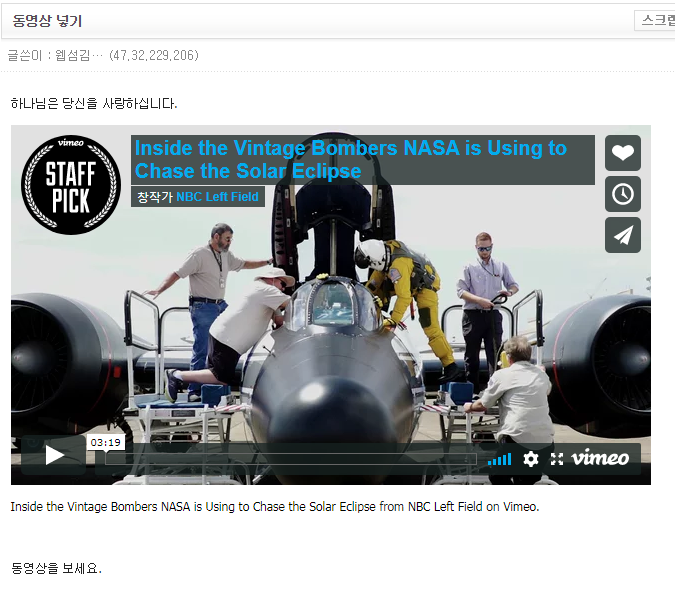The width and height of the screenshot is (675, 605).
Task: Click the video frame showing the bomber
Action: pyautogui.click(x=330, y=330)
